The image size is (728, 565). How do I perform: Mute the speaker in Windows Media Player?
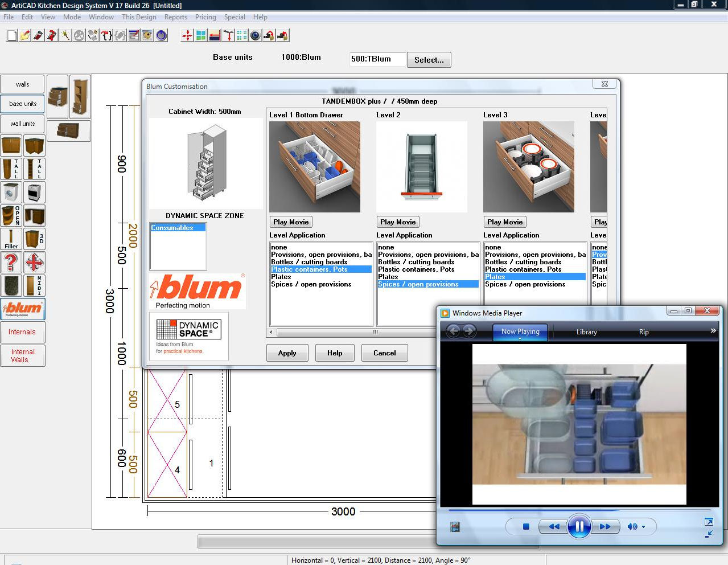pos(632,527)
